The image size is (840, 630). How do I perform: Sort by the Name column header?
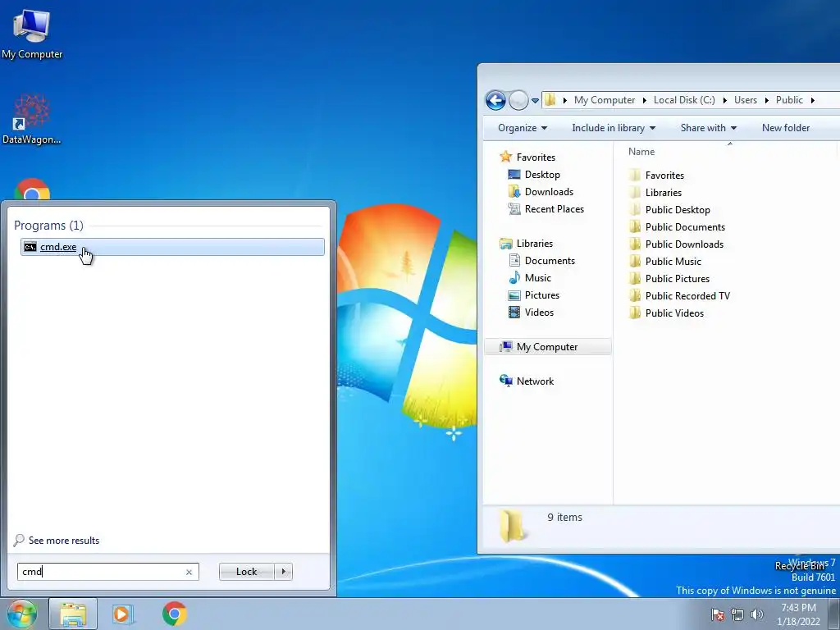pyautogui.click(x=641, y=152)
